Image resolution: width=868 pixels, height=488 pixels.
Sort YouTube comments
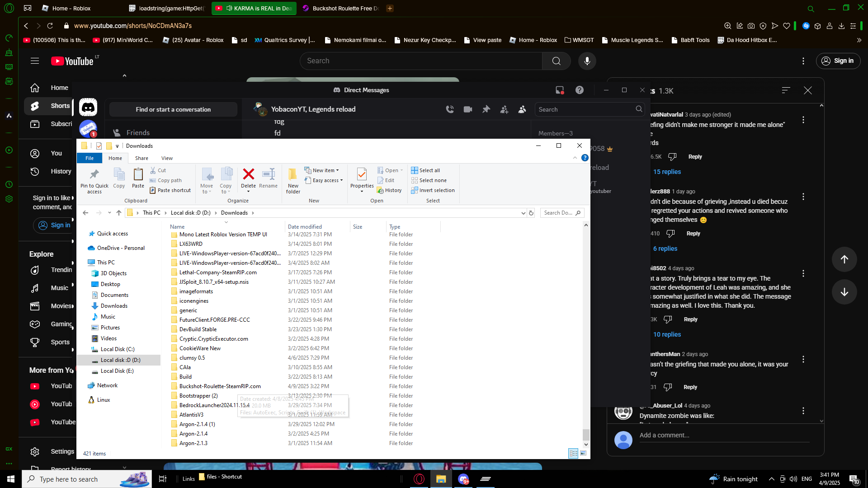coord(786,90)
